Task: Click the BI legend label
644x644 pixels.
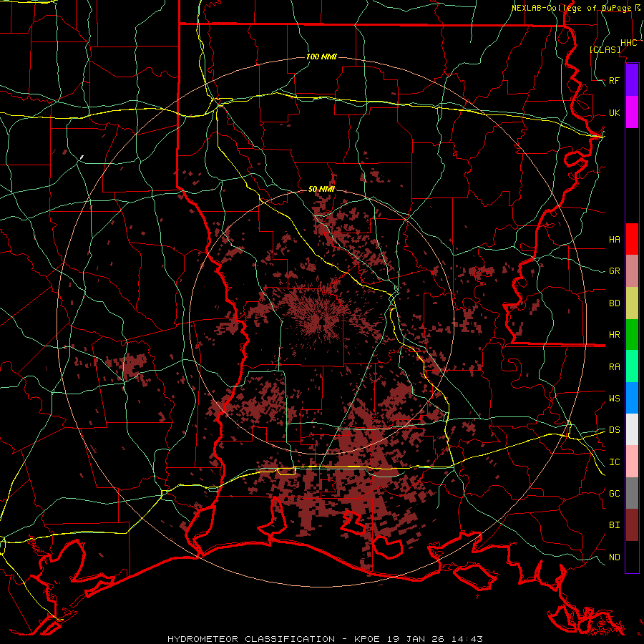Action: click(615, 525)
